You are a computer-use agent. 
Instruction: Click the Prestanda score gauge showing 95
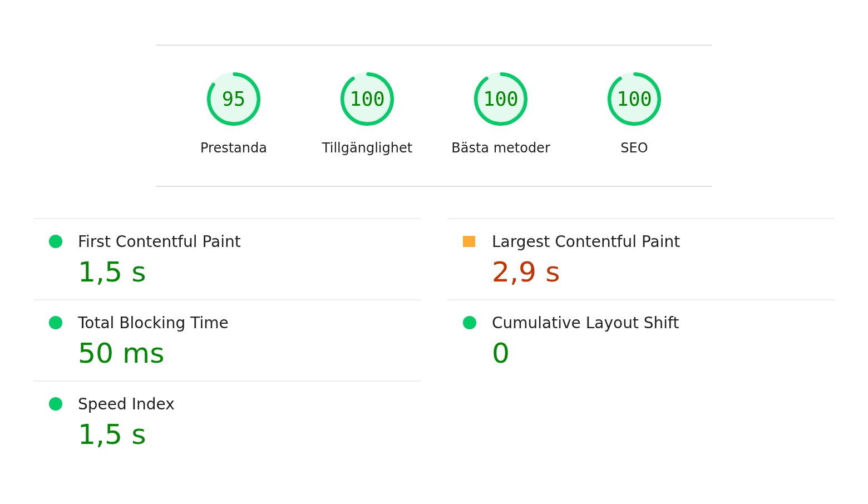234,99
